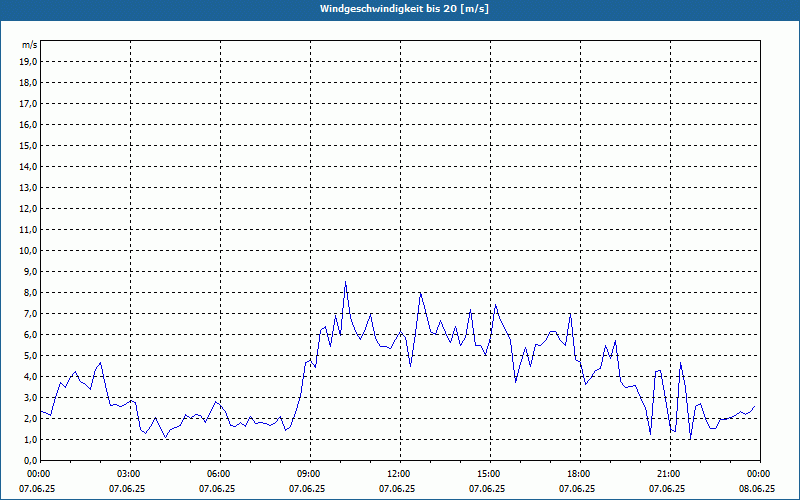This screenshot has height=500, width=800.
Task: Select the '18:00' time label
Action: (580, 474)
